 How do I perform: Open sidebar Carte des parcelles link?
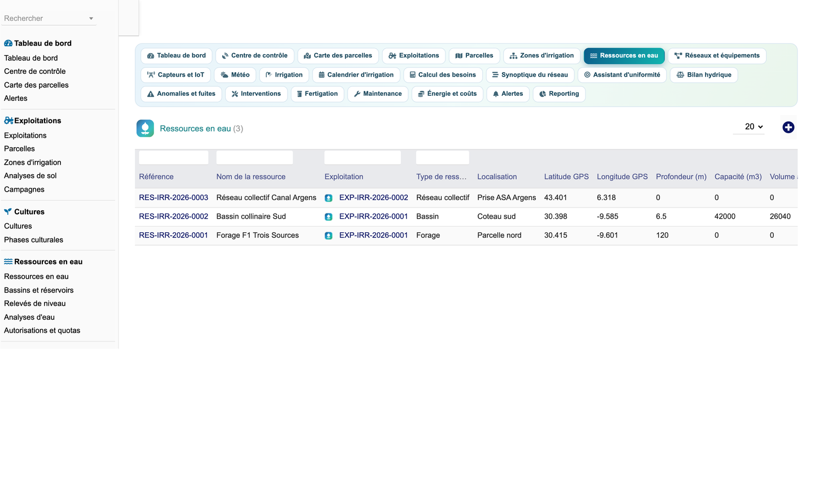pos(36,85)
